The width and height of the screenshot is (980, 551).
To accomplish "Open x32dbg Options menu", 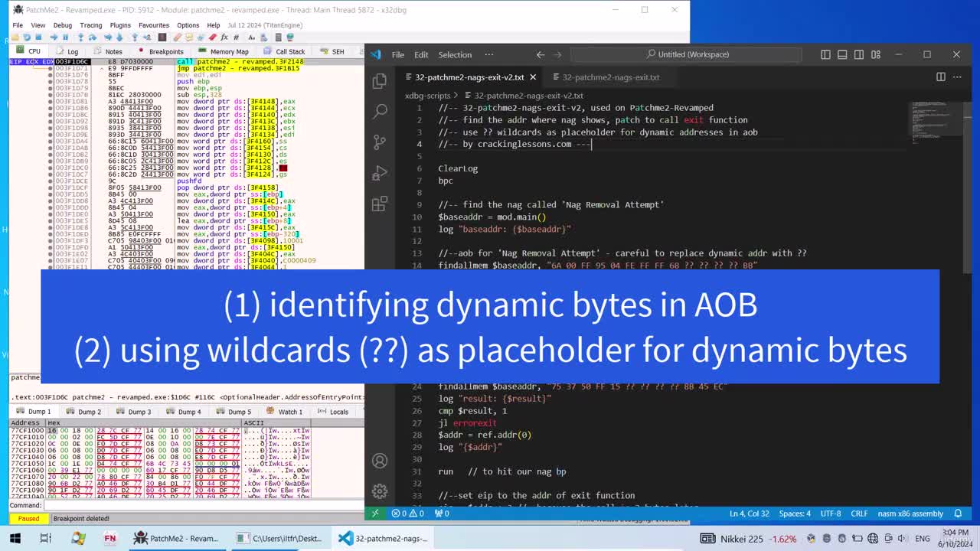I will tap(188, 25).
